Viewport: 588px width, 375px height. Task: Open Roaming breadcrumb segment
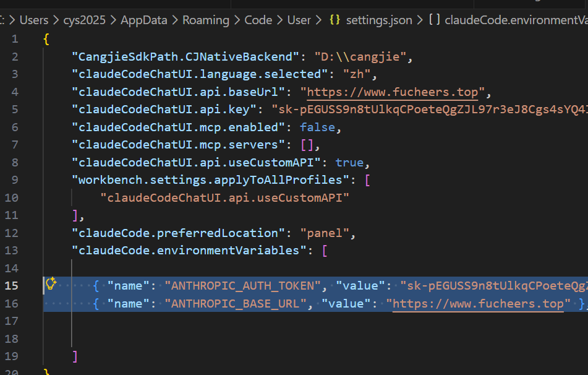click(205, 20)
